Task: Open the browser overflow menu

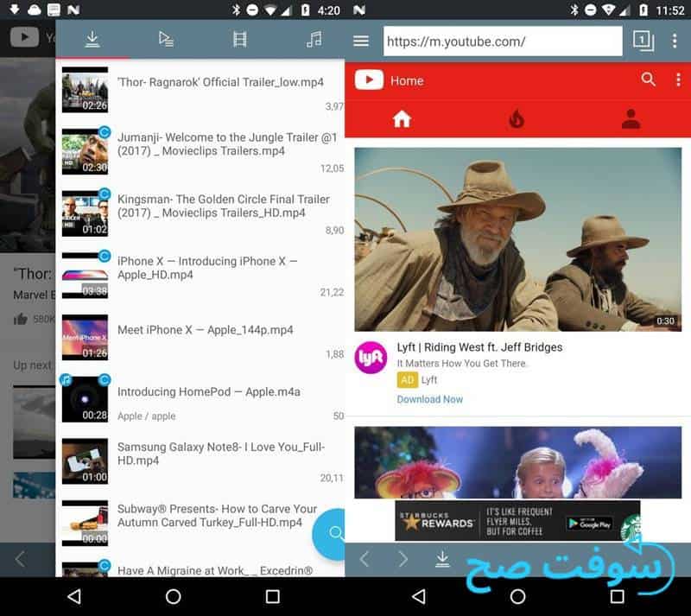Action: 675,41
